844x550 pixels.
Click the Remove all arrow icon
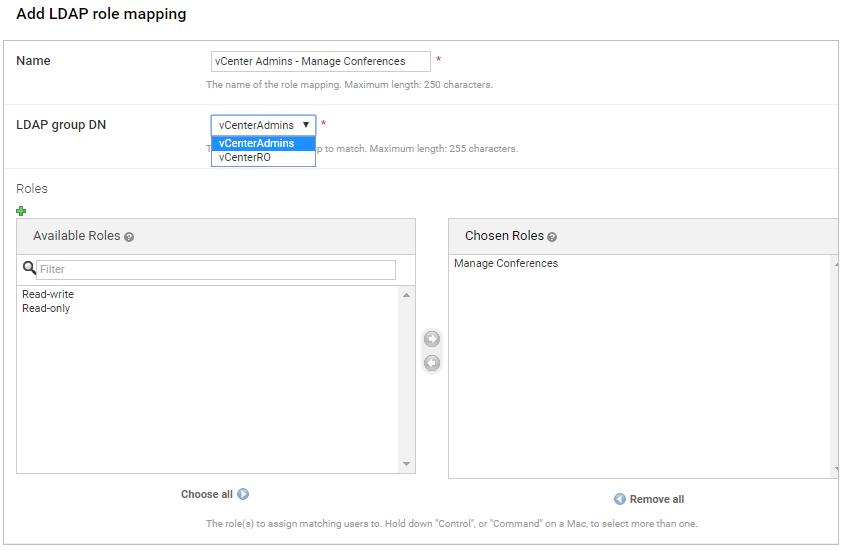tap(620, 499)
